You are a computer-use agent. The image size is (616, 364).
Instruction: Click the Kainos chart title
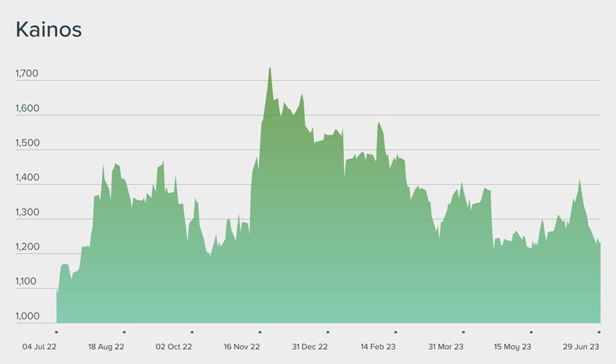coord(49,30)
